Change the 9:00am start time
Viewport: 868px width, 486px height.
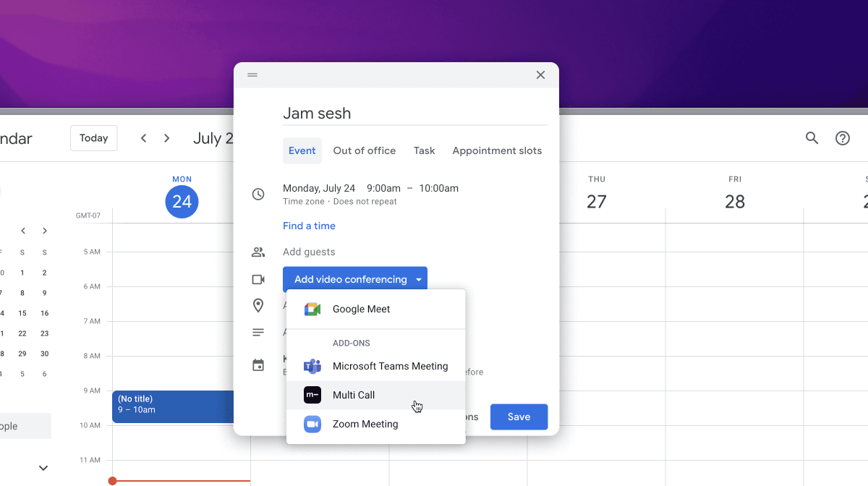(384, 188)
